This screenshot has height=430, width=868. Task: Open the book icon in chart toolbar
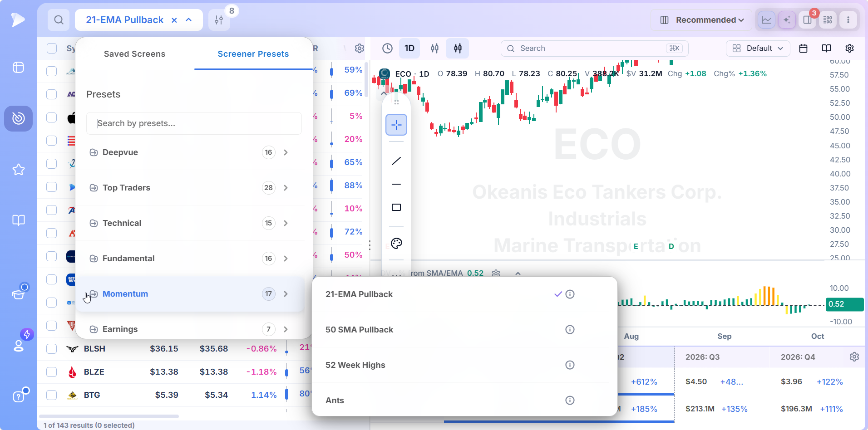point(826,48)
